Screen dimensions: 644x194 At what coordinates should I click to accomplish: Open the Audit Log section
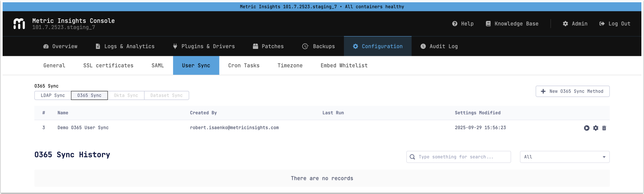click(439, 46)
